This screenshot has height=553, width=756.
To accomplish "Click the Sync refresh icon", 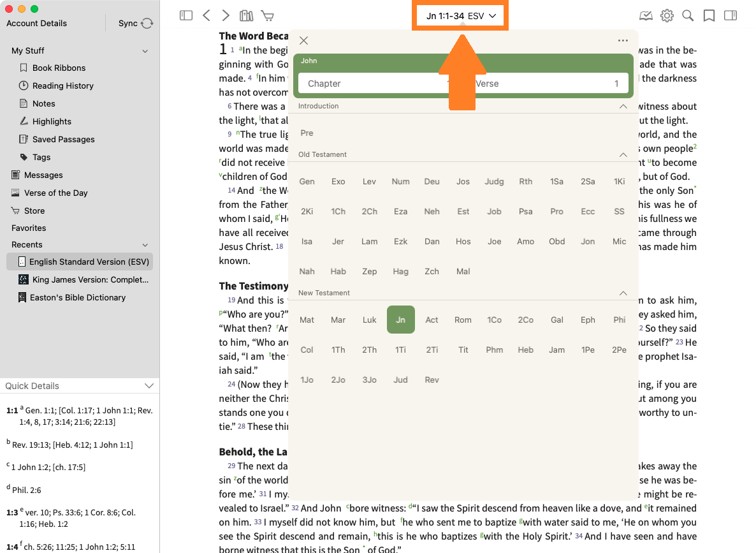I will click(147, 24).
